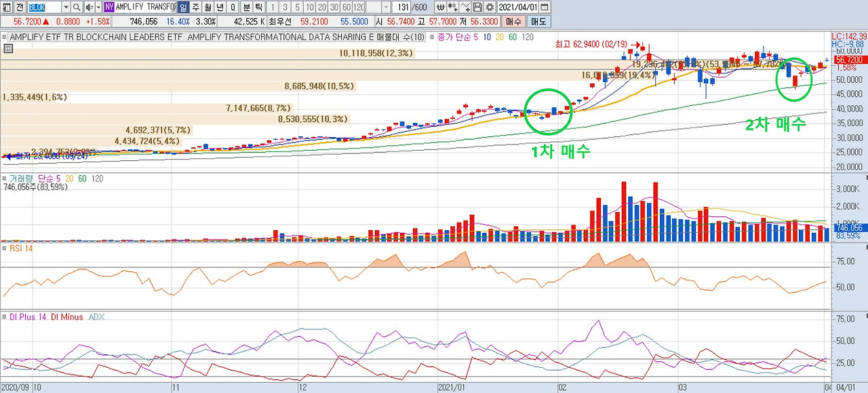Choose the 20 interval button
The height and width of the screenshot is (393, 868).
tap(321, 7)
